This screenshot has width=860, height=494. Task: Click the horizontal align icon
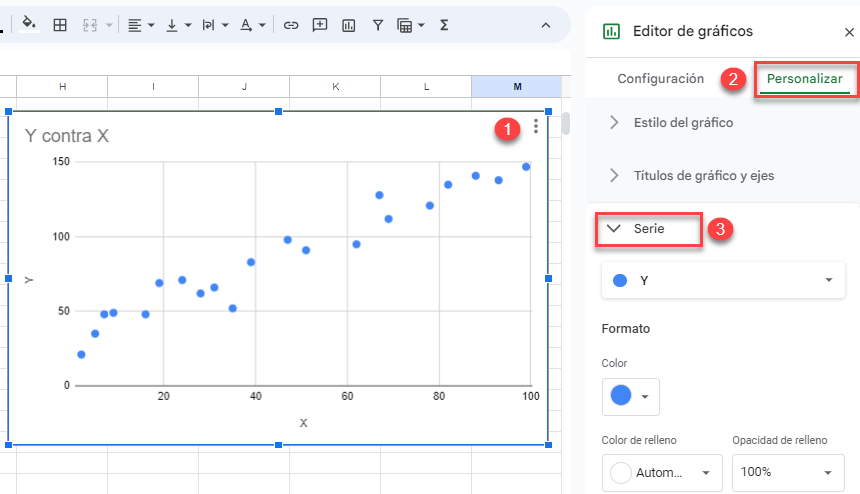(x=134, y=25)
